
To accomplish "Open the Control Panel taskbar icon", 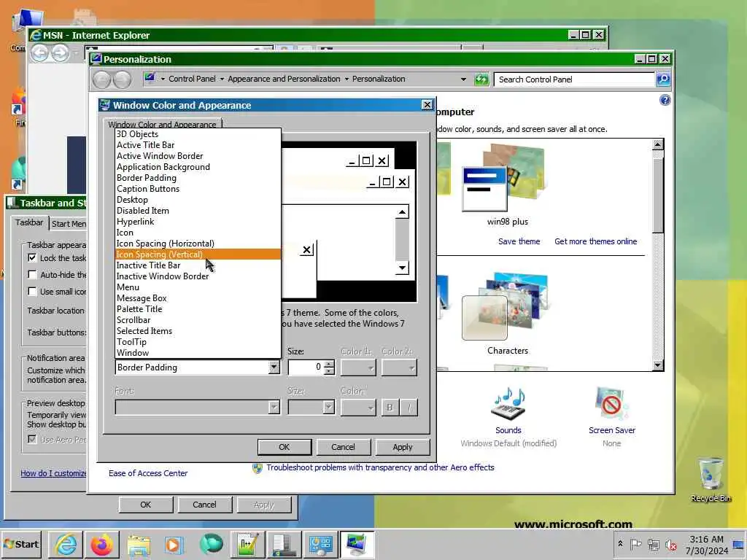I will coord(321,544).
